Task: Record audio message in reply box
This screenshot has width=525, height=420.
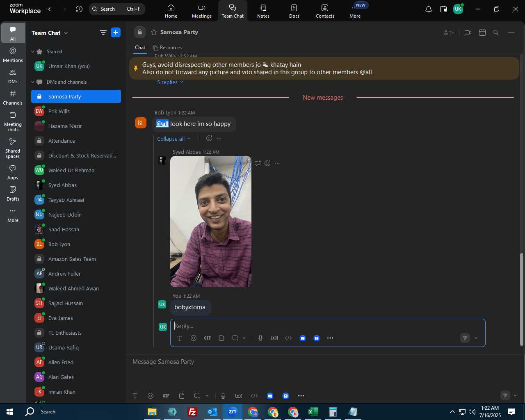Action: (x=260, y=338)
